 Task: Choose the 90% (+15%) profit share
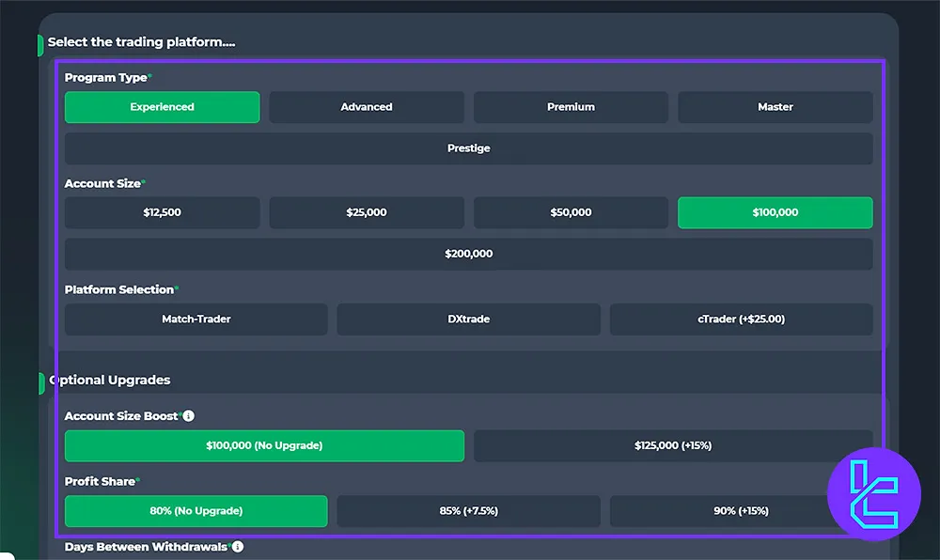(x=741, y=511)
